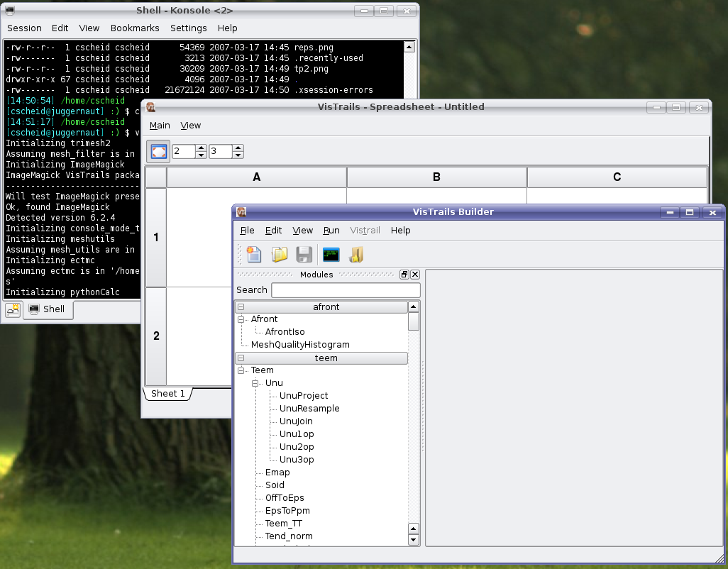Click the New vistrail icon
Viewport: 728px width, 569px height.
pyautogui.click(x=254, y=254)
